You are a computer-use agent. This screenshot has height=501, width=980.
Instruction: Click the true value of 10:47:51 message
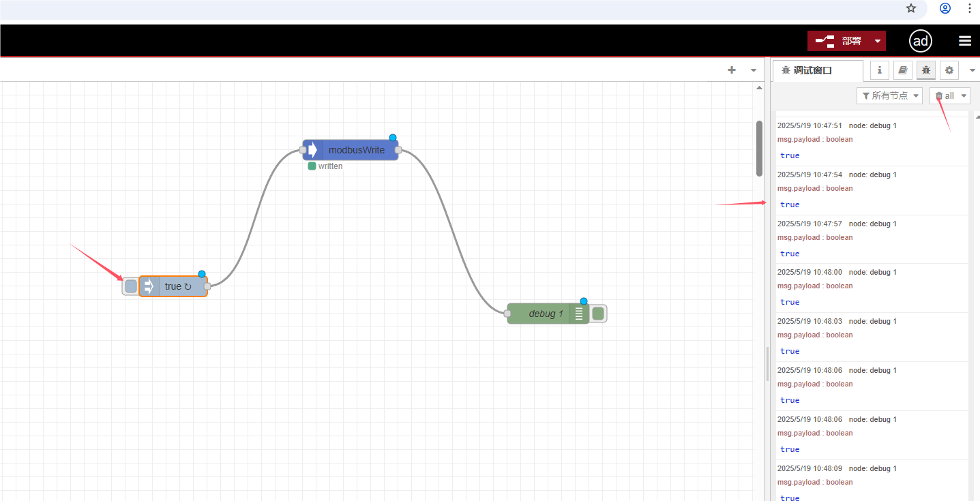click(790, 155)
